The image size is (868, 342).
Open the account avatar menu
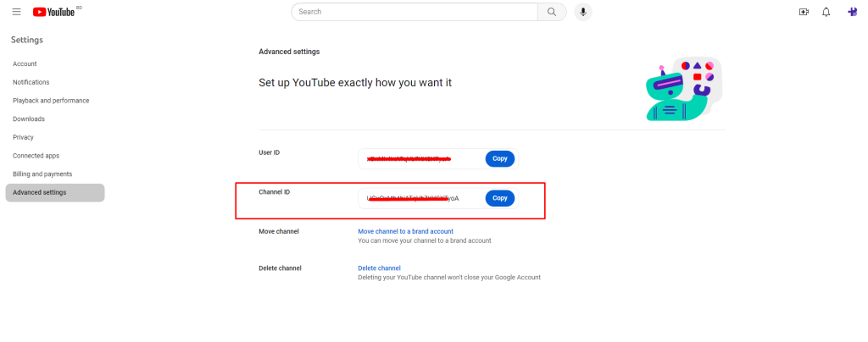coord(853,12)
